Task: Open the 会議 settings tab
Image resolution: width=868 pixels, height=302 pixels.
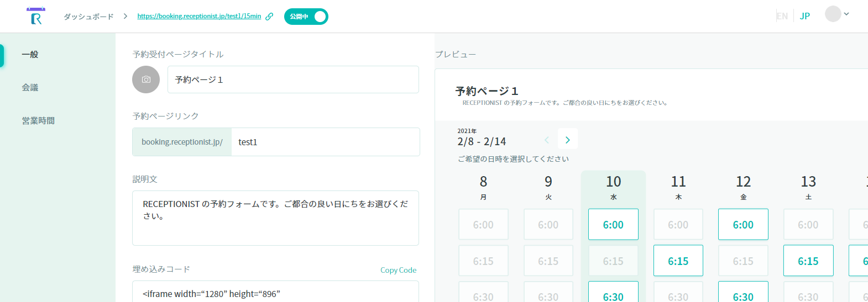Action: 30,88
